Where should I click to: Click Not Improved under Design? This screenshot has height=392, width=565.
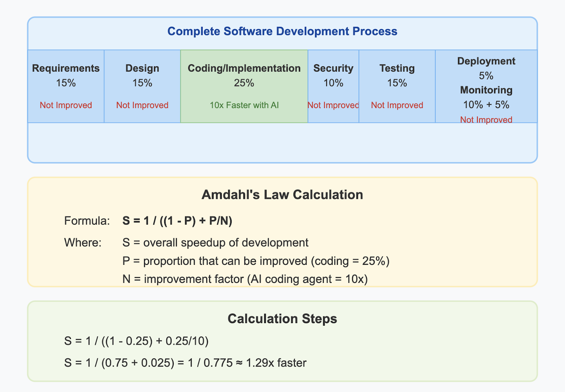click(142, 105)
